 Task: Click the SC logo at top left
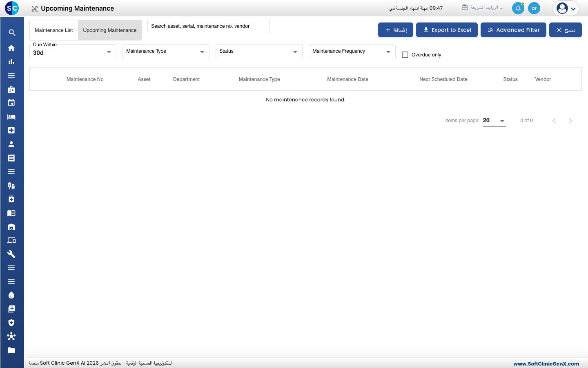point(12,8)
